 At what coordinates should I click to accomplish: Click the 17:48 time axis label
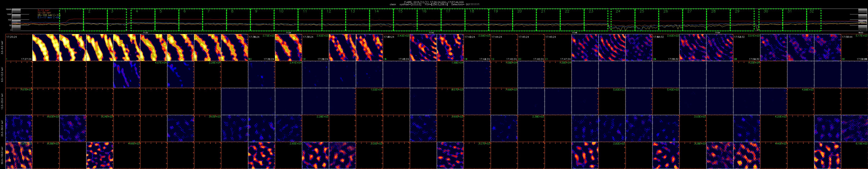pos(575,32)
